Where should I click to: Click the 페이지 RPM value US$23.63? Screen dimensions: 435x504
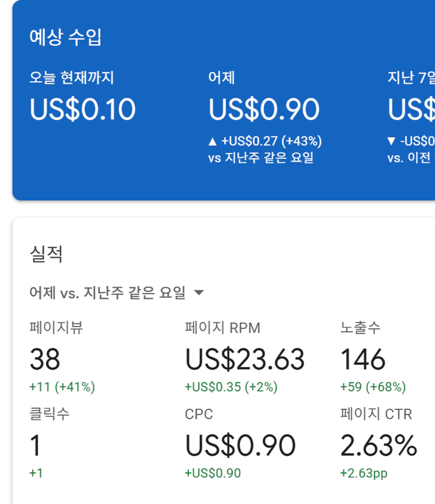tap(245, 360)
